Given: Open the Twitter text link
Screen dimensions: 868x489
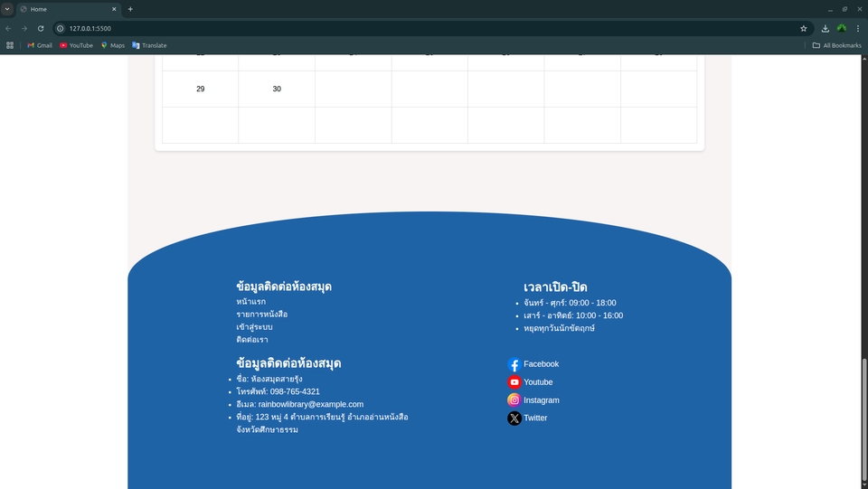Looking at the screenshot, I should click(x=535, y=418).
